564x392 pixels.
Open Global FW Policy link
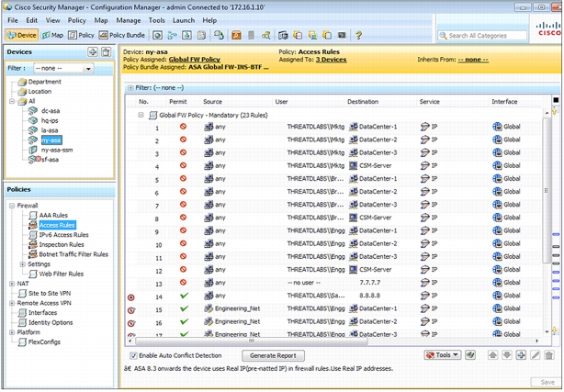(194, 60)
